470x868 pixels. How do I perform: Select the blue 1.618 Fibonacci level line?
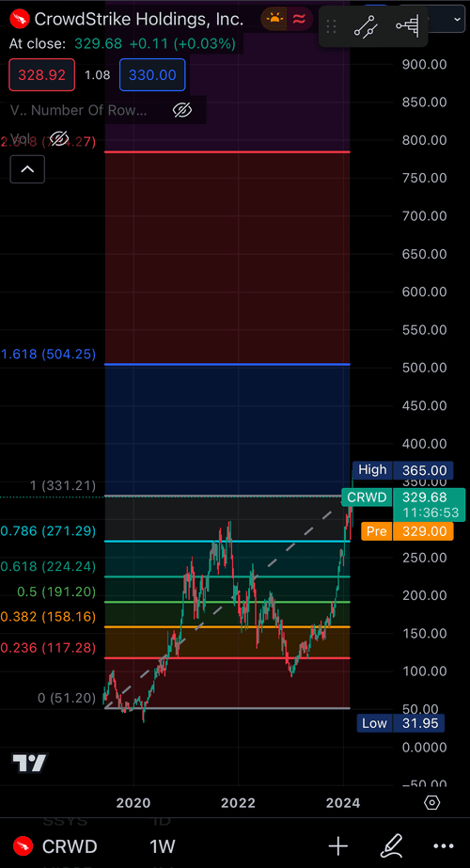coord(227,364)
